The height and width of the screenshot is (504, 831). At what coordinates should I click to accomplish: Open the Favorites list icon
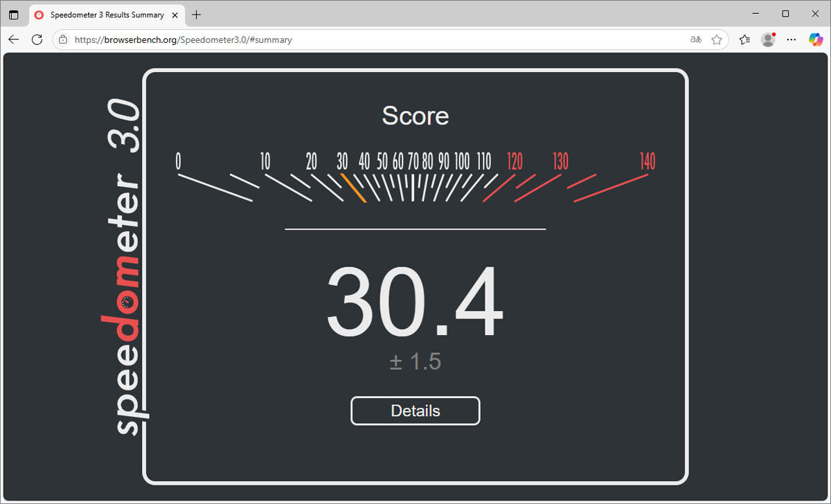click(x=744, y=39)
